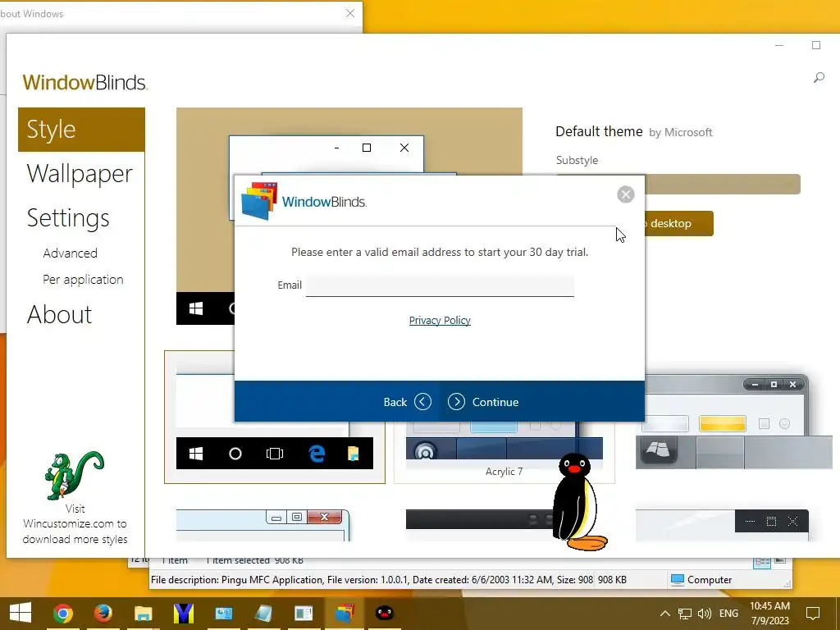Click the search magnifier icon in WindowBlinds
This screenshot has height=630, width=840.
[819, 78]
